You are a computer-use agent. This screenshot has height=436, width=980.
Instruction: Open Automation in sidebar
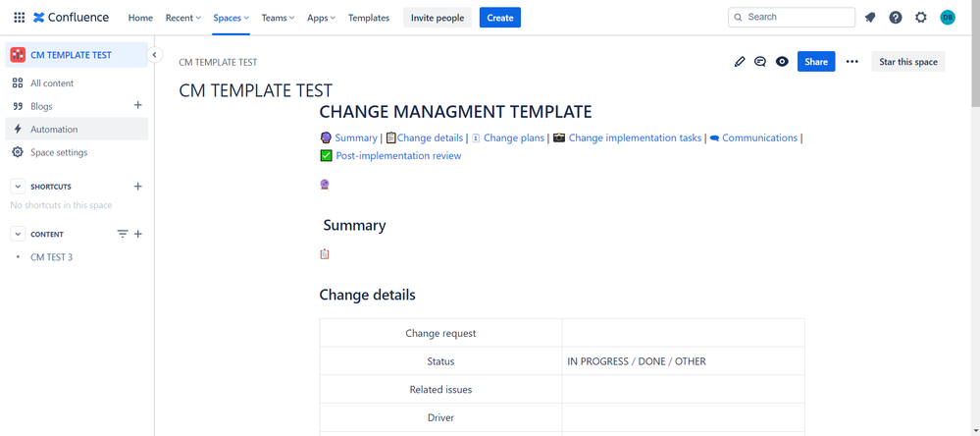click(x=77, y=130)
